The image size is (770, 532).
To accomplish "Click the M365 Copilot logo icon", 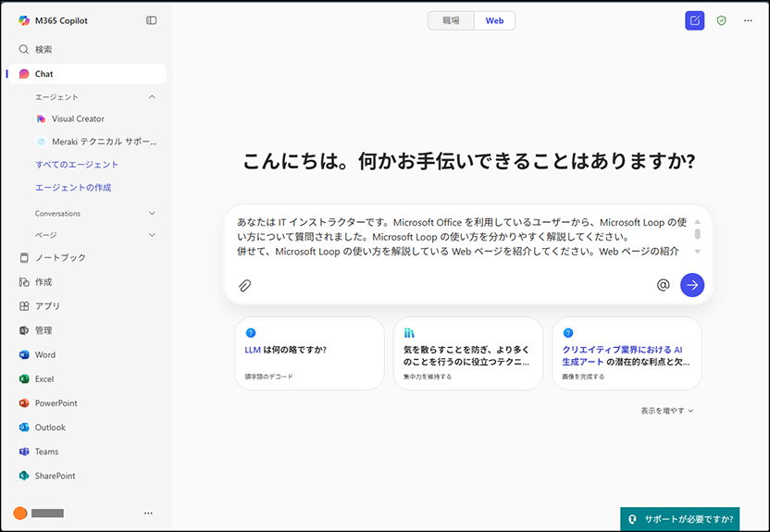I will 23,20.
